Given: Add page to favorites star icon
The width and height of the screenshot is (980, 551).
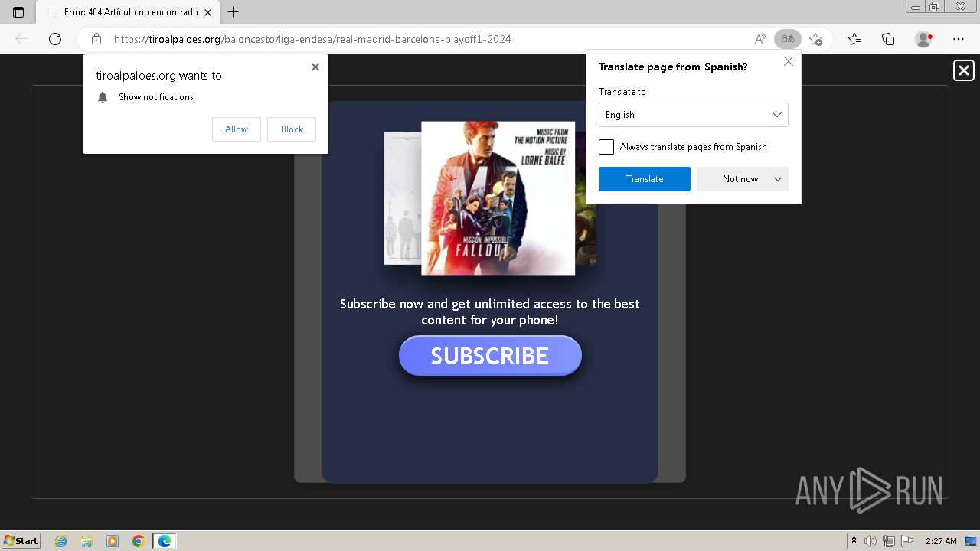Looking at the screenshot, I should click(815, 39).
